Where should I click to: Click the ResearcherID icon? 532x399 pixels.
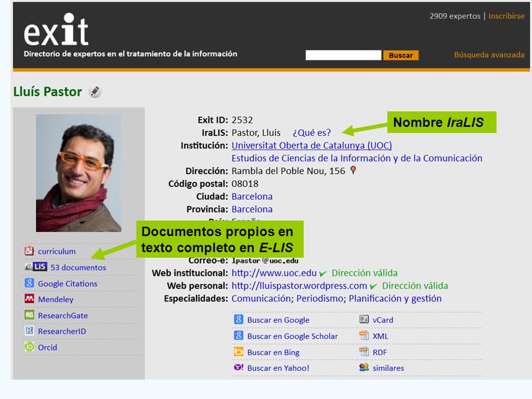tap(29, 331)
